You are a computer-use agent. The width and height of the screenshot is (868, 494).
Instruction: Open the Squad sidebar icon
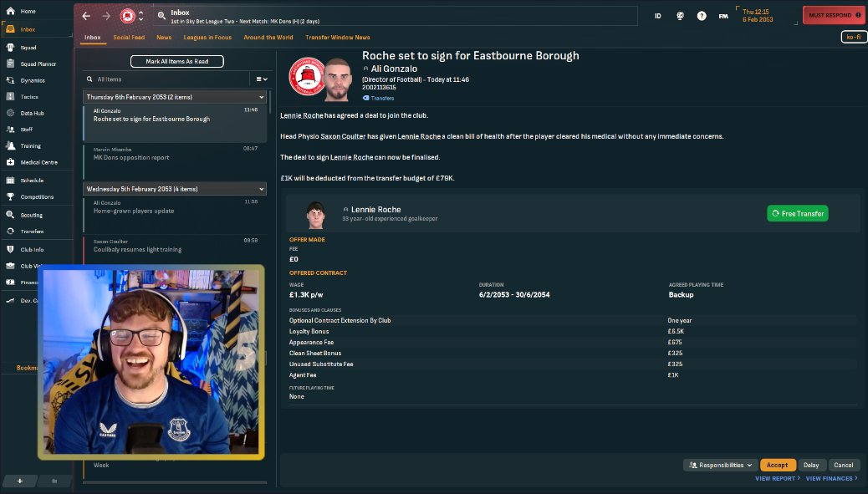click(x=11, y=48)
